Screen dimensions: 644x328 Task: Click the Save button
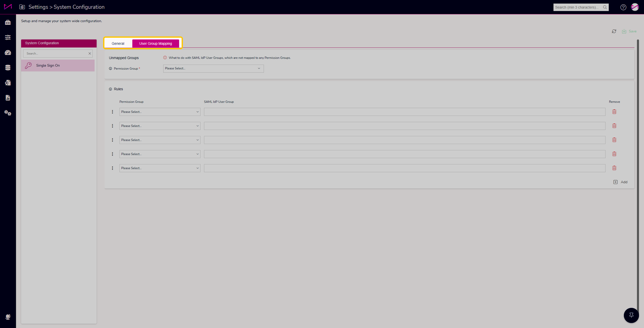629,31
